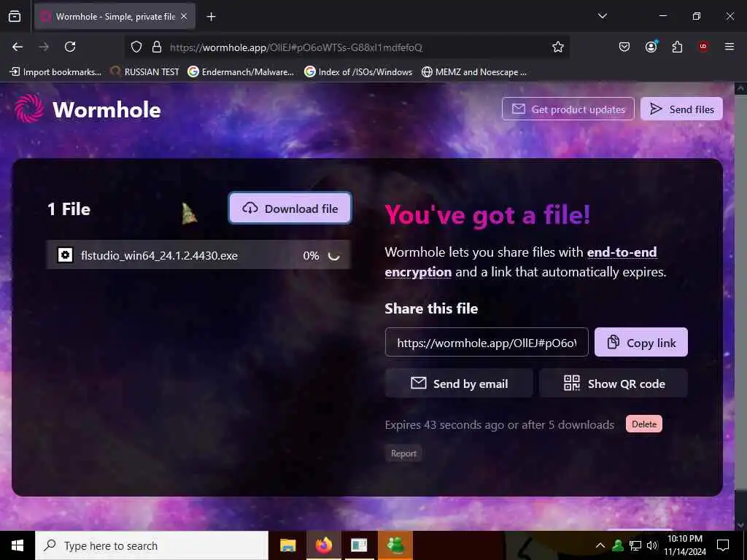Click the taskbar app with the window icon
This screenshot has width=747, height=560.
pos(359,545)
